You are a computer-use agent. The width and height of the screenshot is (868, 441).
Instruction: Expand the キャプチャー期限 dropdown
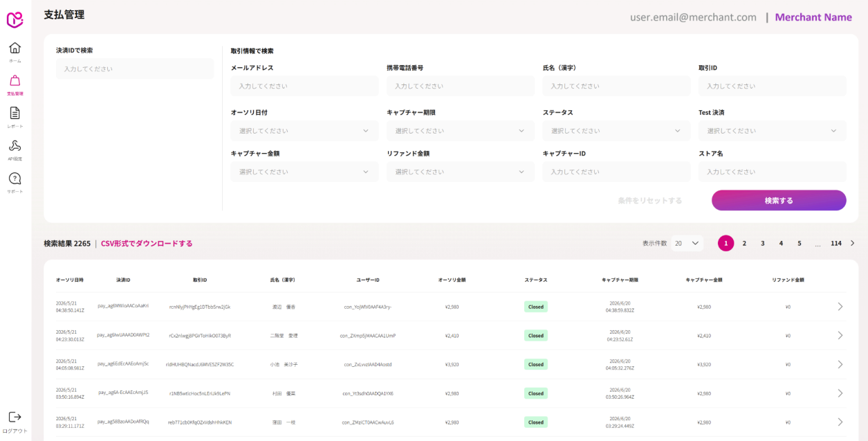(461, 131)
